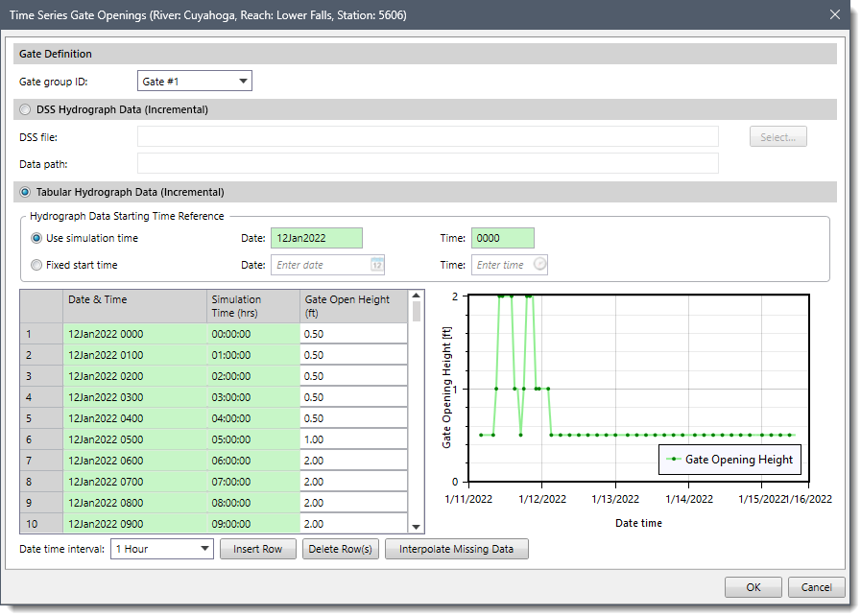Click the table scrollbar thumb
This screenshot has height=616, width=861.
click(x=417, y=311)
